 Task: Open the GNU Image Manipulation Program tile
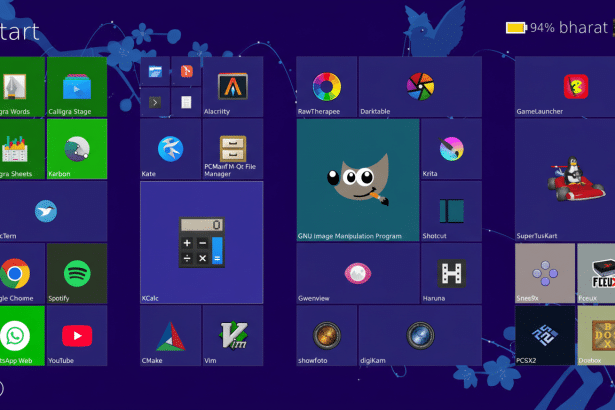tap(358, 180)
